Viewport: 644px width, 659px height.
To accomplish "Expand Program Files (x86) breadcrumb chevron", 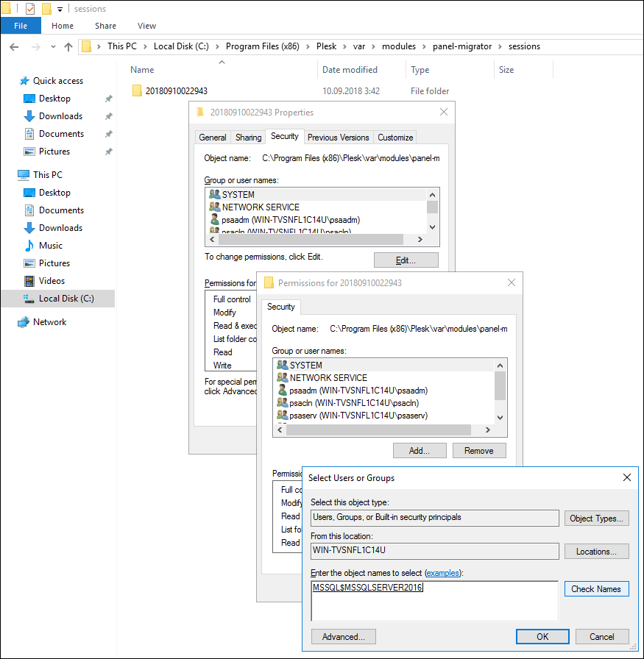I will coord(308,46).
